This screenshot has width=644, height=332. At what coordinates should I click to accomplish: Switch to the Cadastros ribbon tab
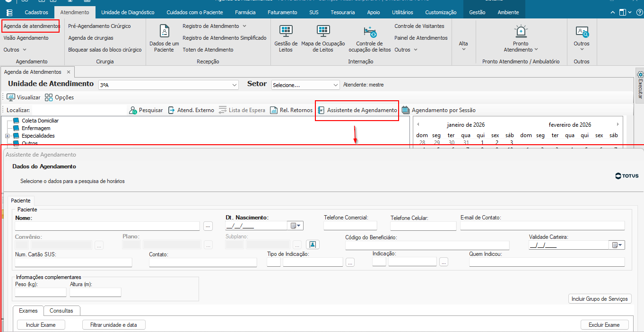click(x=36, y=12)
